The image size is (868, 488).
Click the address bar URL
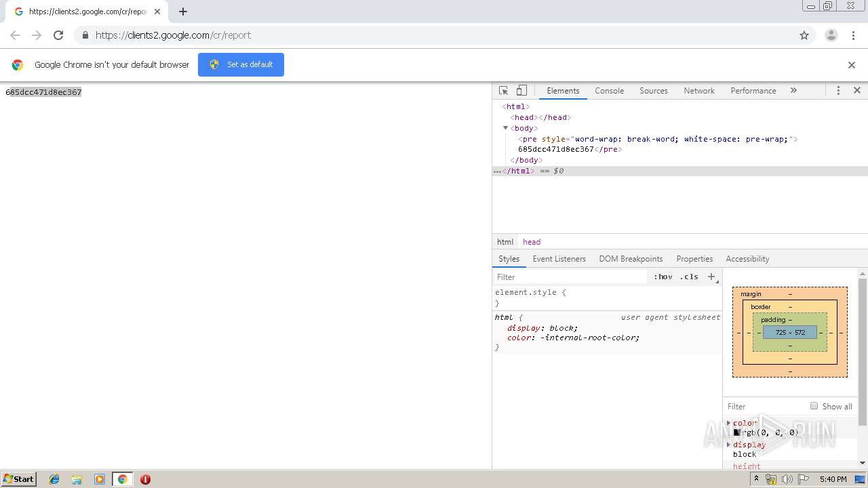point(173,35)
